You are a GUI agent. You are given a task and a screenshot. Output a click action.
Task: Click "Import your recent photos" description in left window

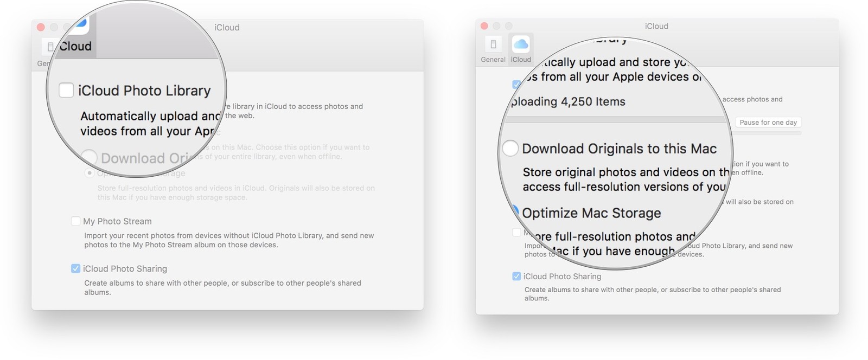pyautogui.click(x=229, y=240)
